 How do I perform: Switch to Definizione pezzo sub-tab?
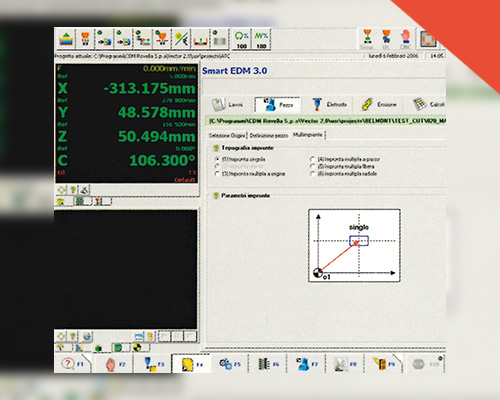tap(269, 135)
